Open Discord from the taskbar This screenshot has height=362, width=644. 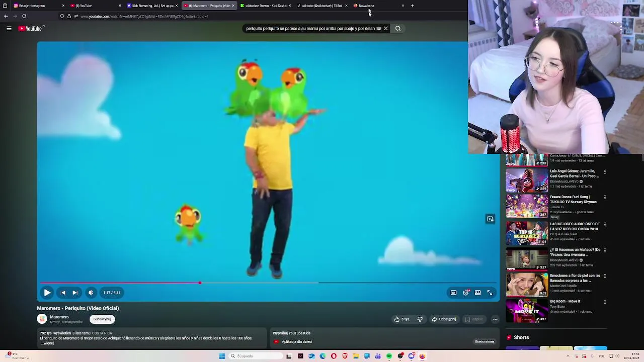[x=411, y=356]
